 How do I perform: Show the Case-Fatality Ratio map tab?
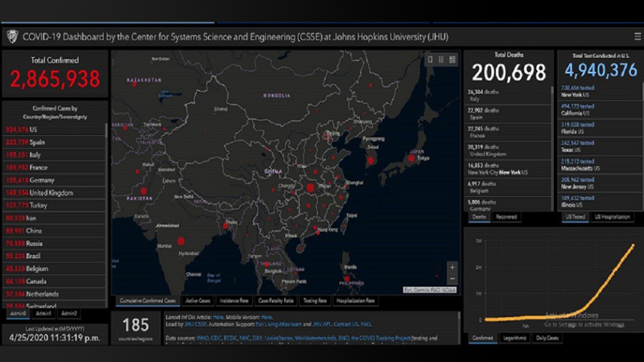click(x=276, y=300)
